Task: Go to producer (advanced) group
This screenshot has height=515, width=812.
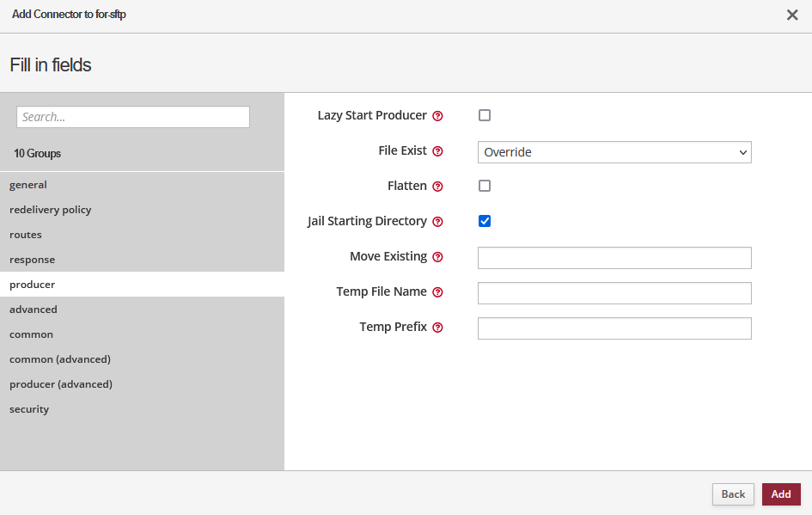Action: click(x=60, y=384)
